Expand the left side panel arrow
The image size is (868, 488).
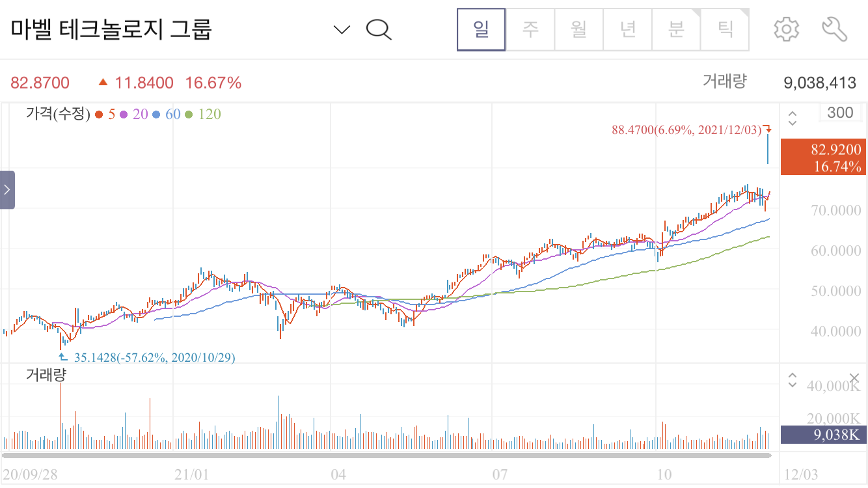point(7,190)
